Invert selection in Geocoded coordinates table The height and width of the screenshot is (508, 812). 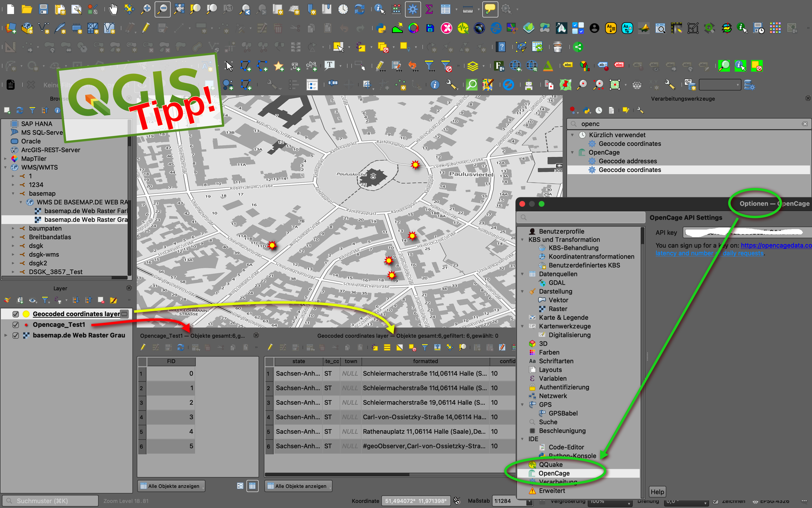[400, 347]
